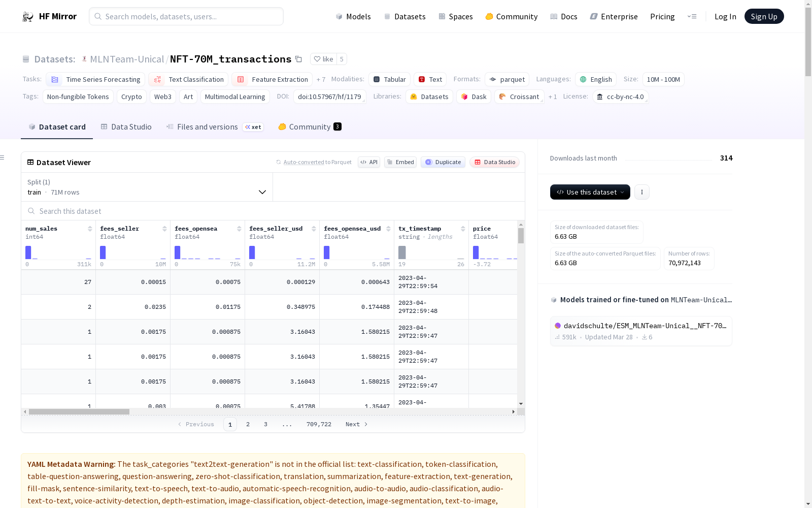
Task: Switch to the Data Studio tab
Action: coord(126,127)
